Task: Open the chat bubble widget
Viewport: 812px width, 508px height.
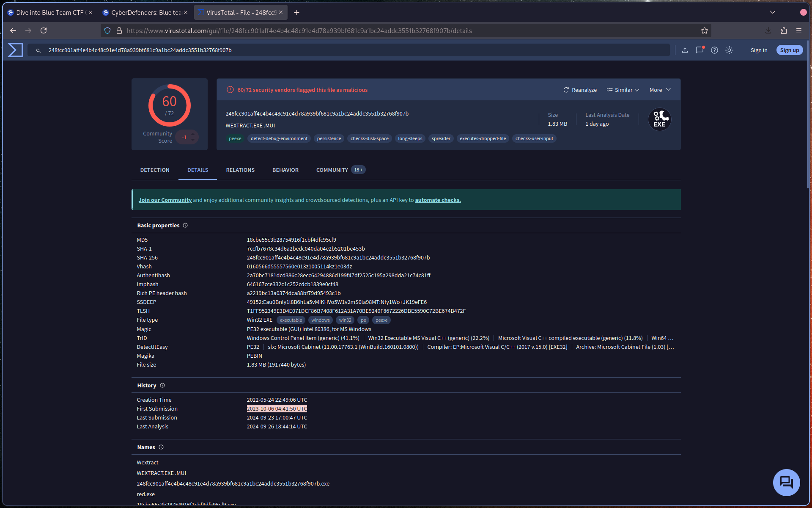Action: 786,482
